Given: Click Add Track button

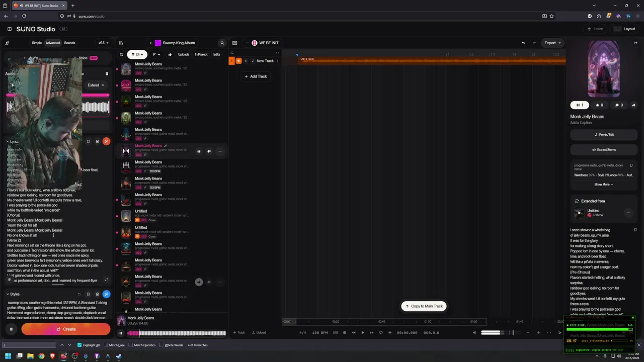Looking at the screenshot, I should coord(256,76).
